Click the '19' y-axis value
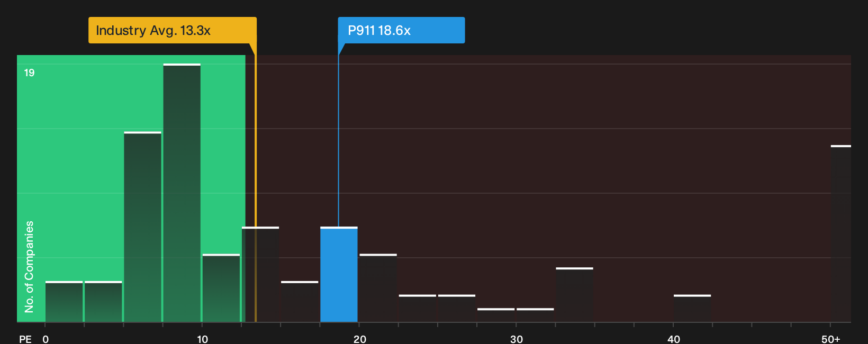This screenshot has width=868, height=344. click(x=29, y=73)
